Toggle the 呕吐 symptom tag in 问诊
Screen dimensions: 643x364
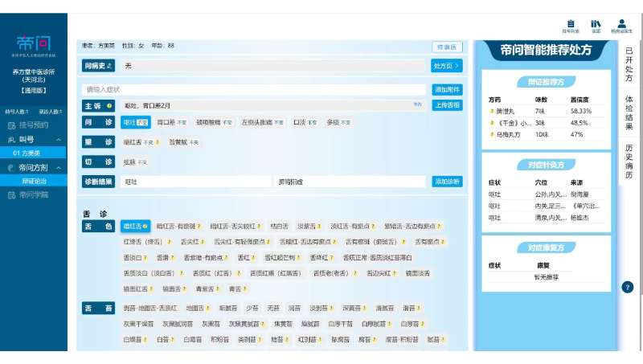pyautogui.click(x=136, y=122)
